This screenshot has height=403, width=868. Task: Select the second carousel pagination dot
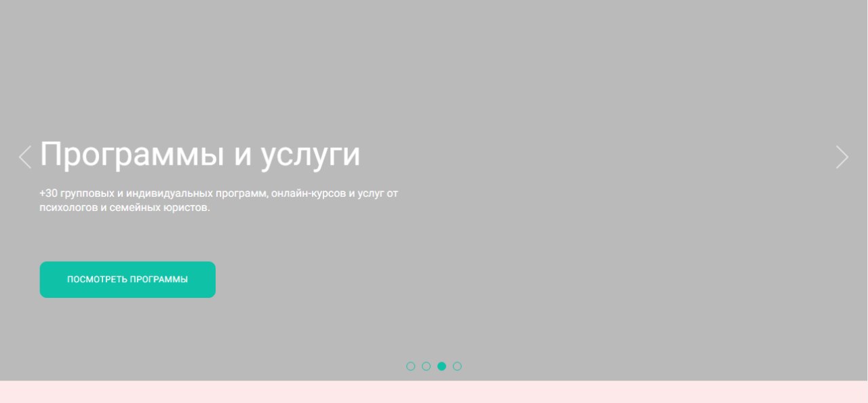click(427, 366)
